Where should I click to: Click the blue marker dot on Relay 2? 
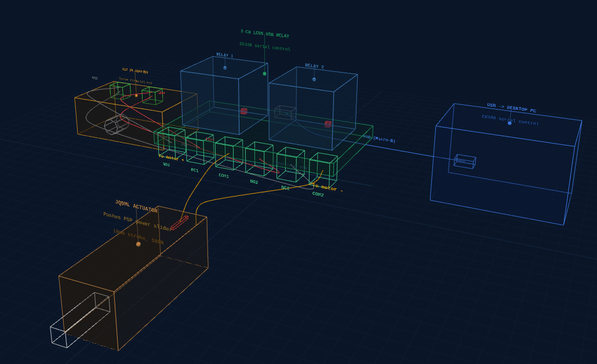(x=314, y=79)
